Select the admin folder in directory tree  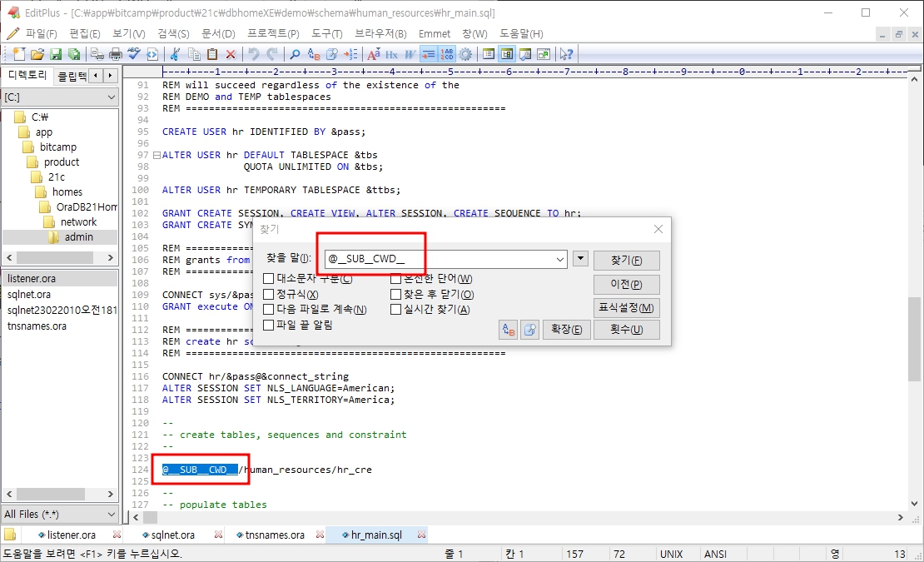[x=79, y=236]
